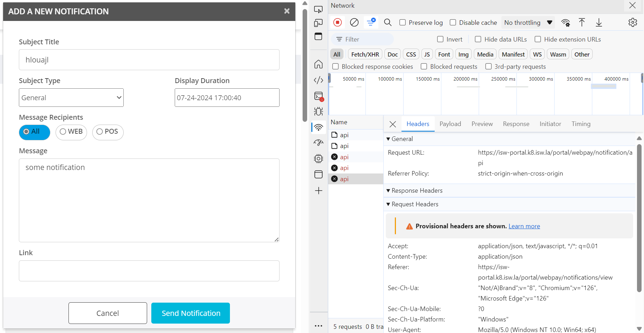Open network conditions icon
Viewport: 644px width, 333px height.
[x=565, y=23]
